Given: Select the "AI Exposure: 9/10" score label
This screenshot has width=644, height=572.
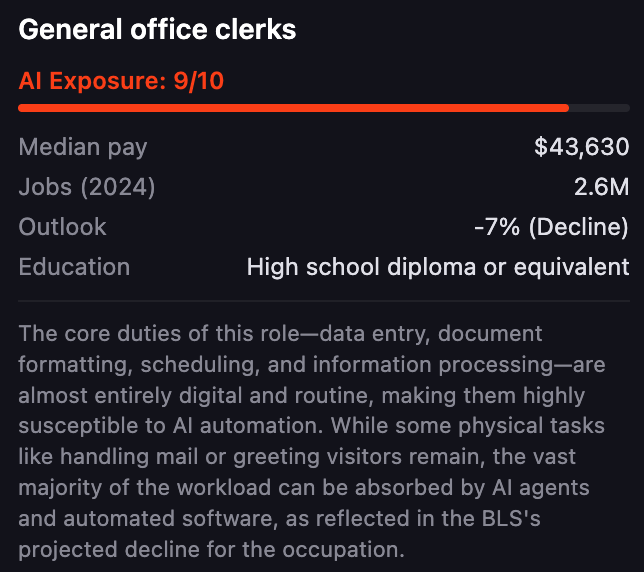Looking at the screenshot, I should (121, 81).
